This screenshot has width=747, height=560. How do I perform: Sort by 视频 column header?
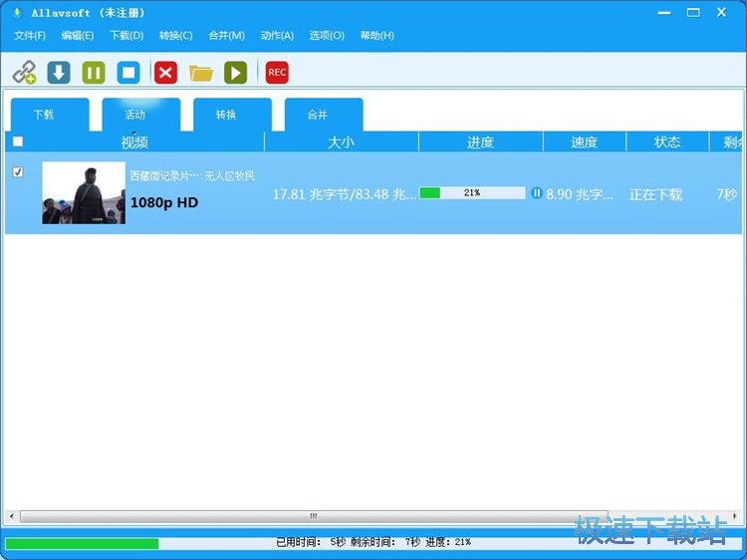pos(134,142)
